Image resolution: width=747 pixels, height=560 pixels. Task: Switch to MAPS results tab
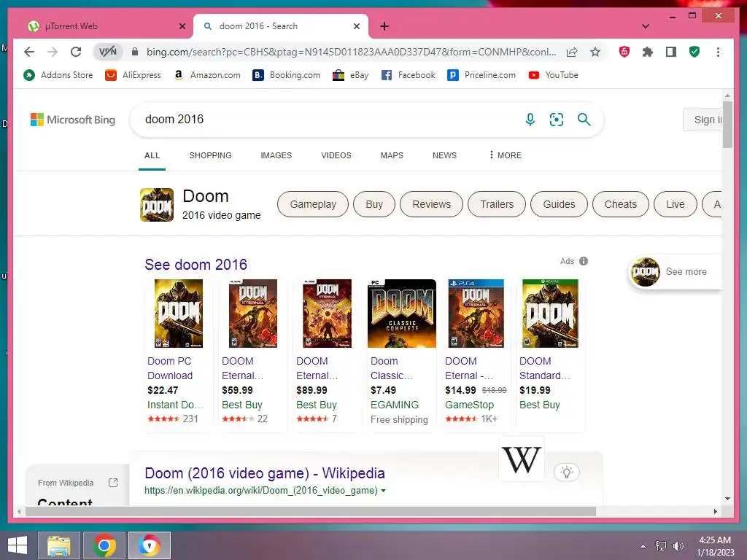point(392,155)
